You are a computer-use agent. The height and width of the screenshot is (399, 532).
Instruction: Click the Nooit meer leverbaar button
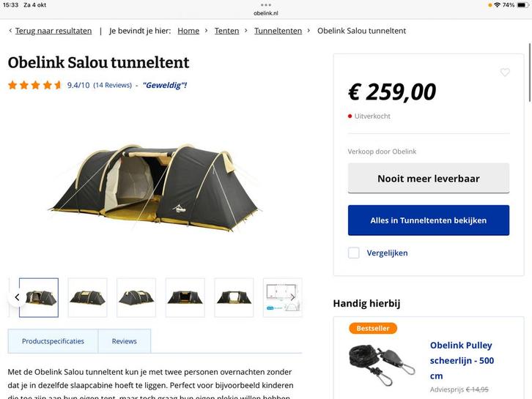click(x=428, y=179)
